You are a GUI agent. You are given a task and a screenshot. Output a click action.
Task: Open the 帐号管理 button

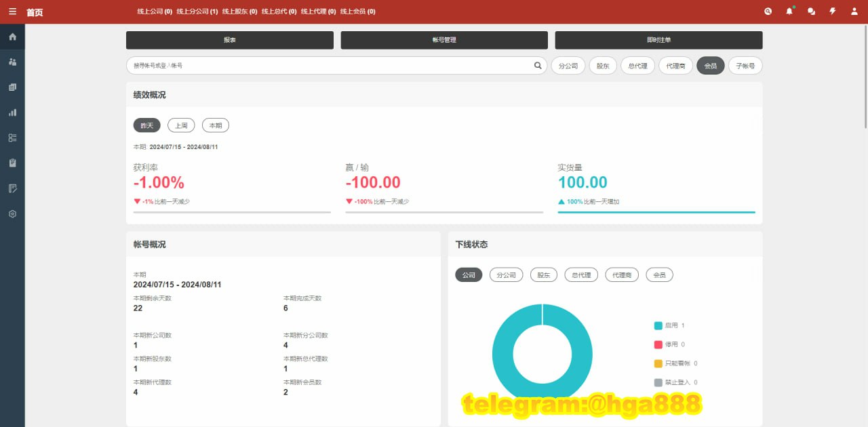point(444,40)
